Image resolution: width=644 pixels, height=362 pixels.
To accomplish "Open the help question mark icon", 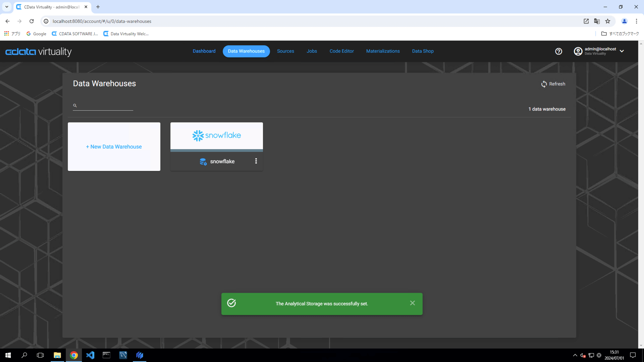I will [x=558, y=51].
